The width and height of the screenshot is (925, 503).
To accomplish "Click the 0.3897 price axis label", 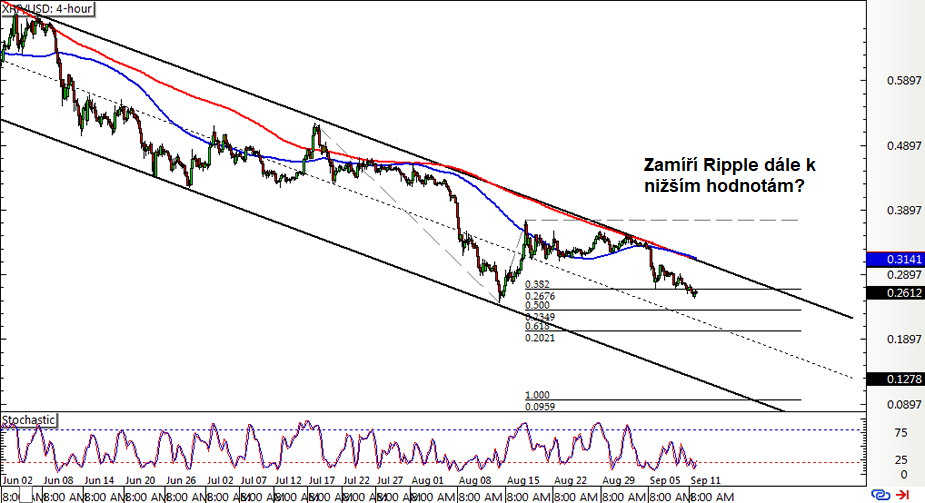I will (904, 211).
